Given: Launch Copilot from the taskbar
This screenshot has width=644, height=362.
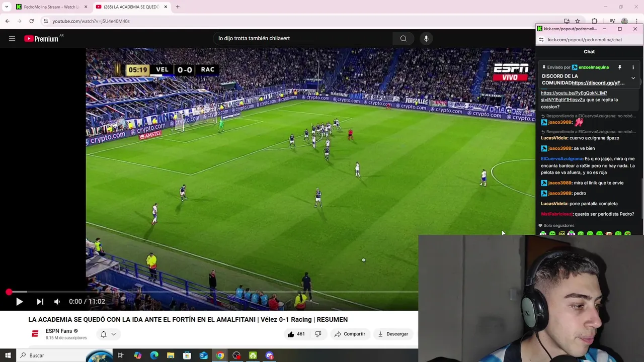Looking at the screenshot, I should 138,355.
